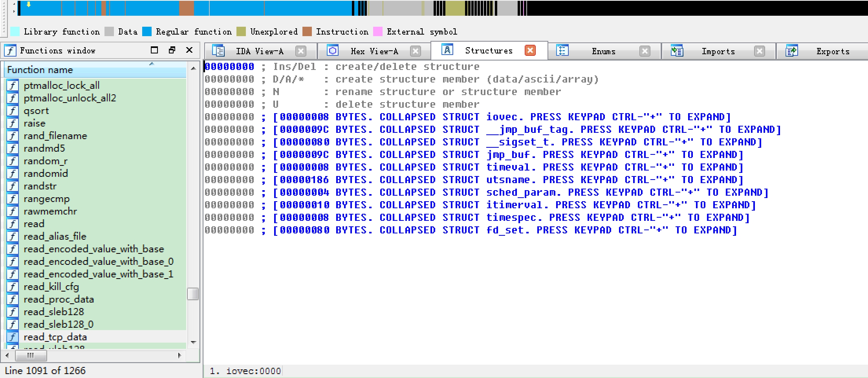Click the Imports tab icon
The image size is (868, 378).
[677, 51]
